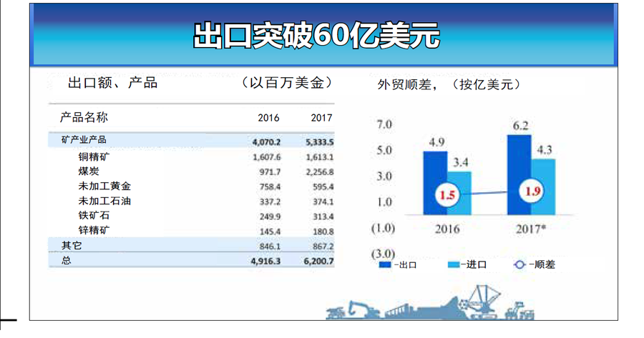Select the 矿产业产品 row label
Screen dimensions: 644x338
[x=84, y=140]
